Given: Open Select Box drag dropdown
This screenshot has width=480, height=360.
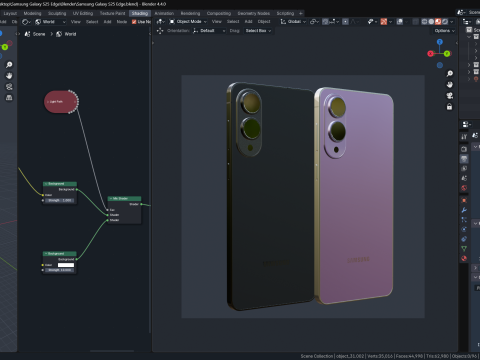Looking at the screenshot, I should point(258,31).
